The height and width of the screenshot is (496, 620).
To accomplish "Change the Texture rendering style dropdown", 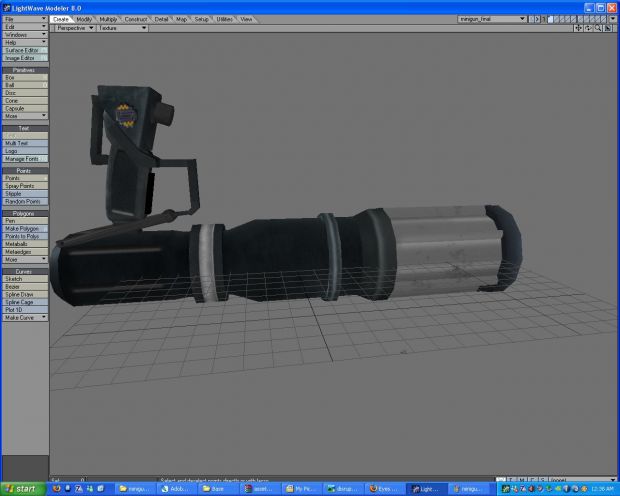I will pos(122,28).
